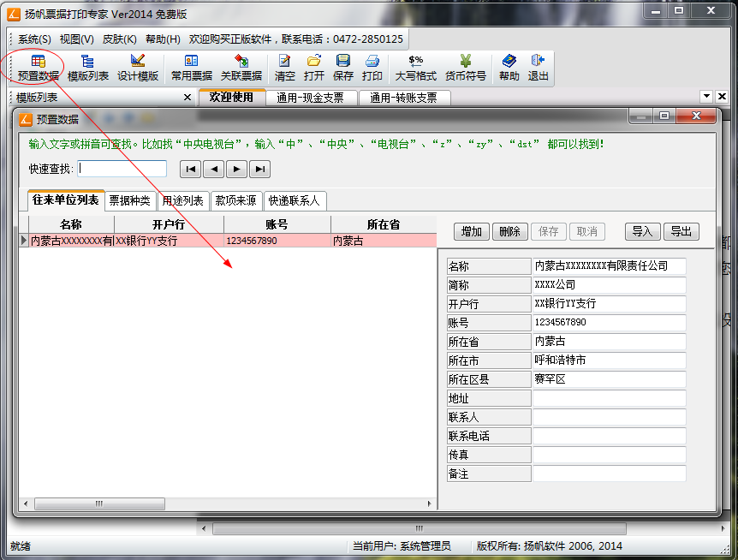
Task: Open the 常用票据 common bills panel
Action: point(188,68)
